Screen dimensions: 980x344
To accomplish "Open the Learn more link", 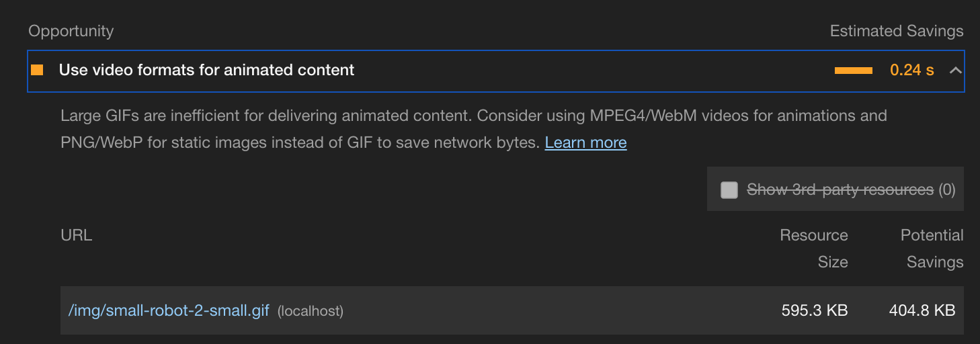I will point(585,142).
